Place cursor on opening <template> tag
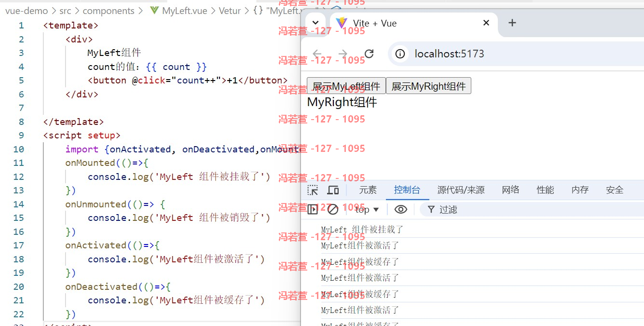Screen dimensions: 644x326 pyautogui.click(x=70, y=26)
